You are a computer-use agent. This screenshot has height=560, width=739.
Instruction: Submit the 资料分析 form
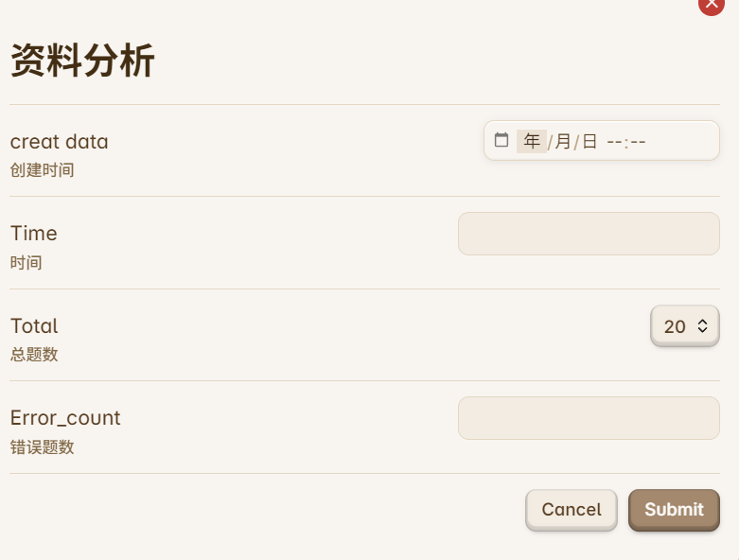click(674, 510)
